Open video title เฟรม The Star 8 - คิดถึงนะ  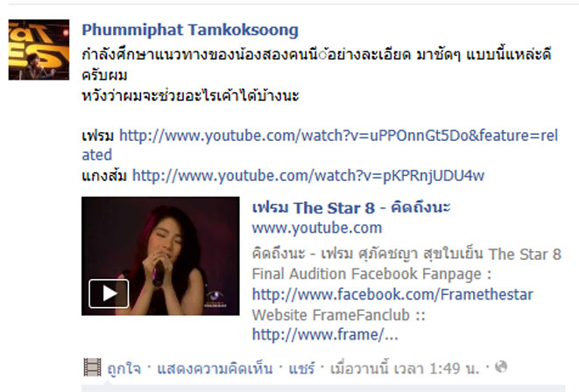pos(351,207)
